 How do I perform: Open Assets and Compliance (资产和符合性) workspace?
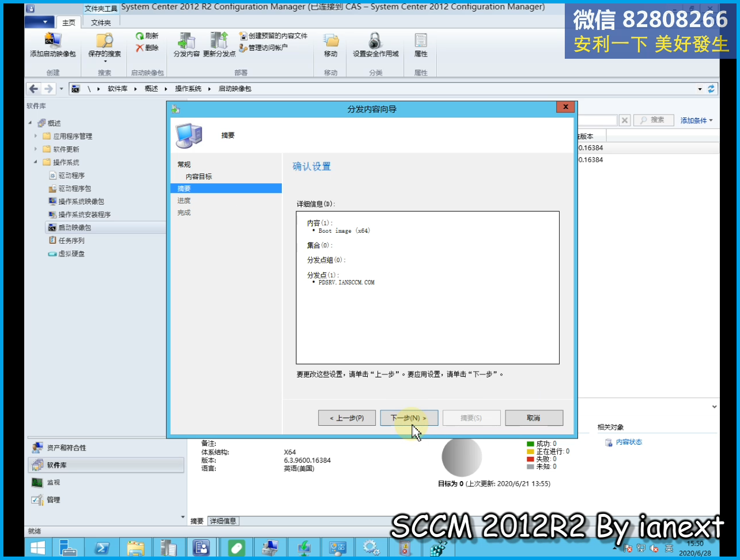[x=105, y=448]
